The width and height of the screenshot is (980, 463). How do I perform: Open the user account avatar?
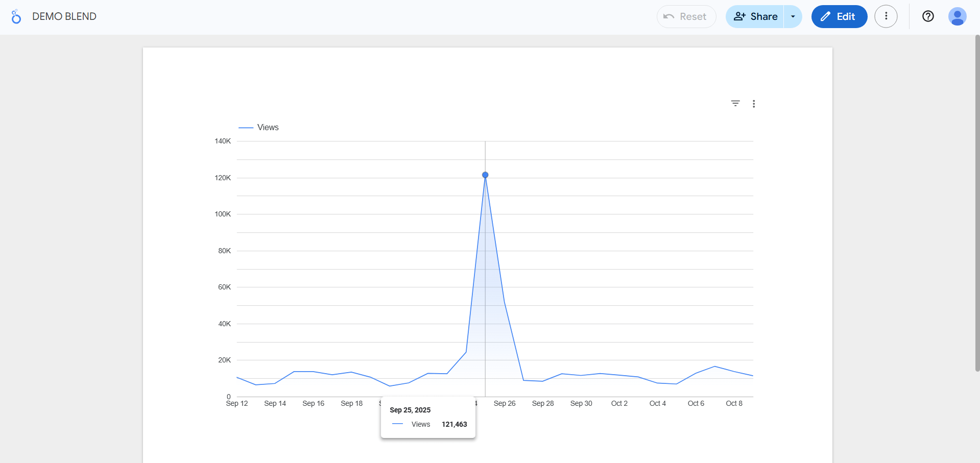957,16
